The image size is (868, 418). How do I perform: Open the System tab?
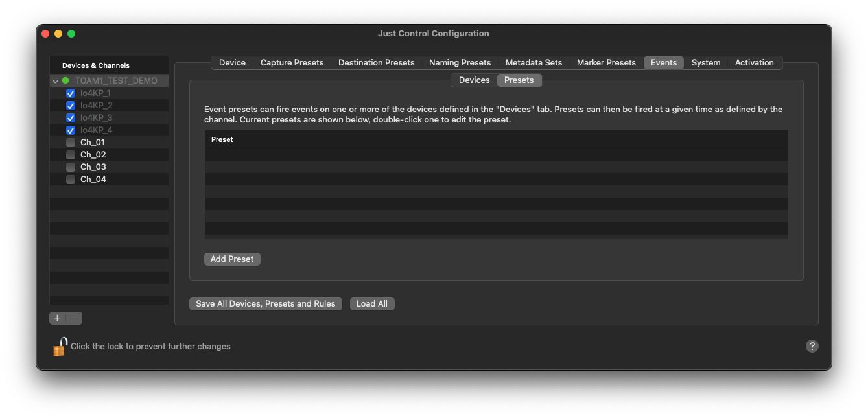tap(706, 63)
